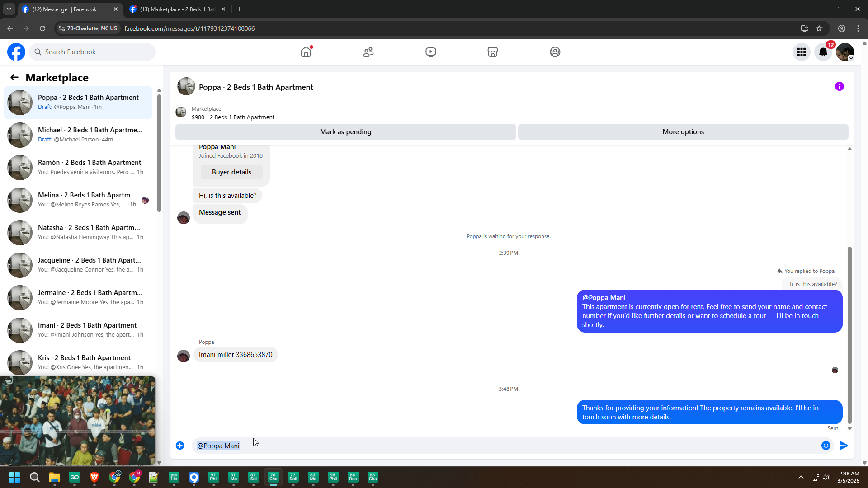
Task: Bookmark this page with star icon
Action: [x=819, y=28]
